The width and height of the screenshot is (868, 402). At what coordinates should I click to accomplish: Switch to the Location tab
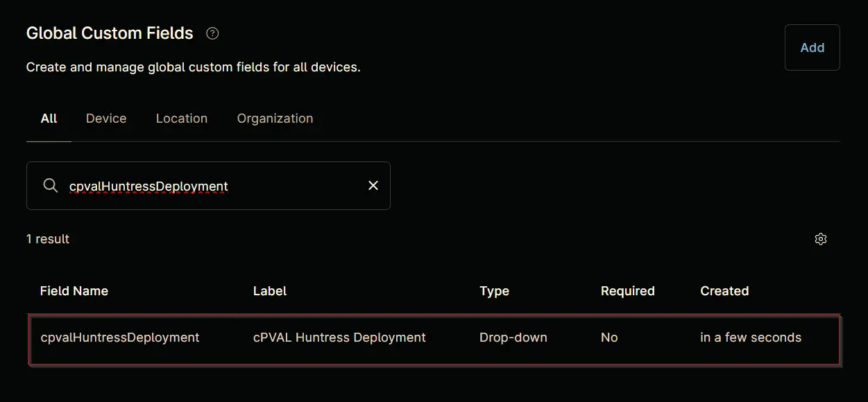(182, 119)
